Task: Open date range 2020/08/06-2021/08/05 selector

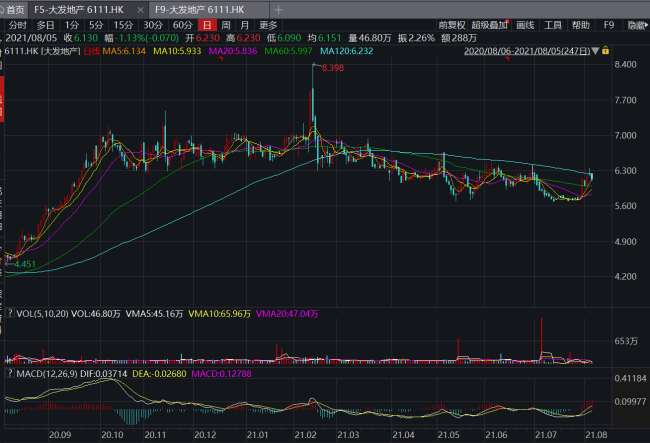Action: 527,51
